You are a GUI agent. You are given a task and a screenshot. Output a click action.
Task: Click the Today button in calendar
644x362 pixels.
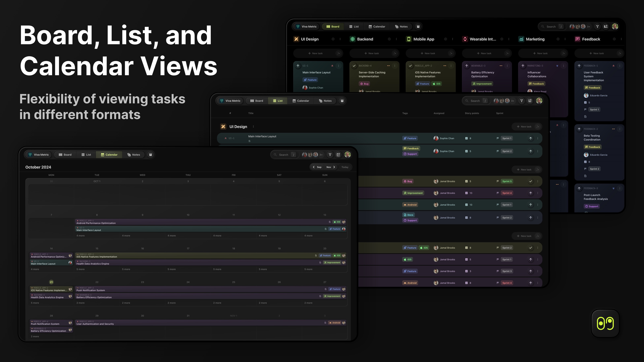pyautogui.click(x=345, y=167)
